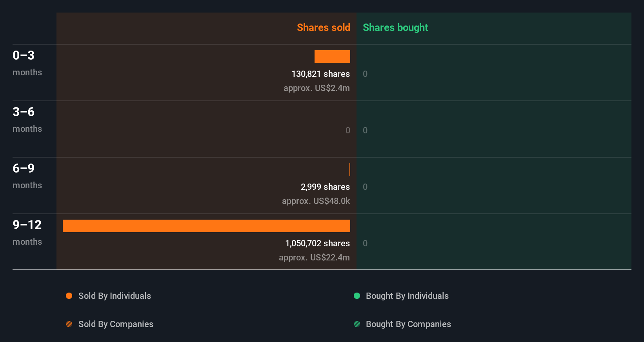Image resolution: width=644 pixels, height=342 pixels.
Task: Click the 1,050,702 shares value
Action: point(317,243)
